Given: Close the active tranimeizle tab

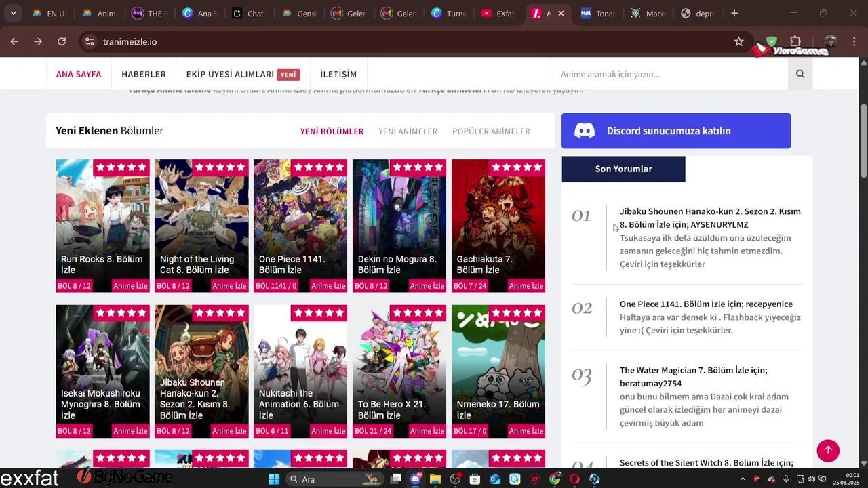Looking at the screenshot, I should pyautogui.click(x=561, y=13).
